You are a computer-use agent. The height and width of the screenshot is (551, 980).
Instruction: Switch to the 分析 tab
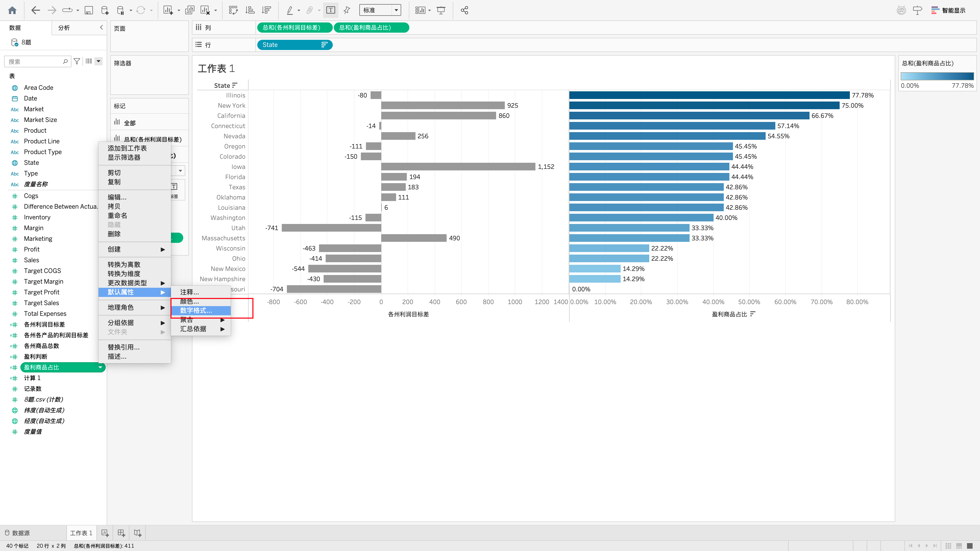coord(64,28)
